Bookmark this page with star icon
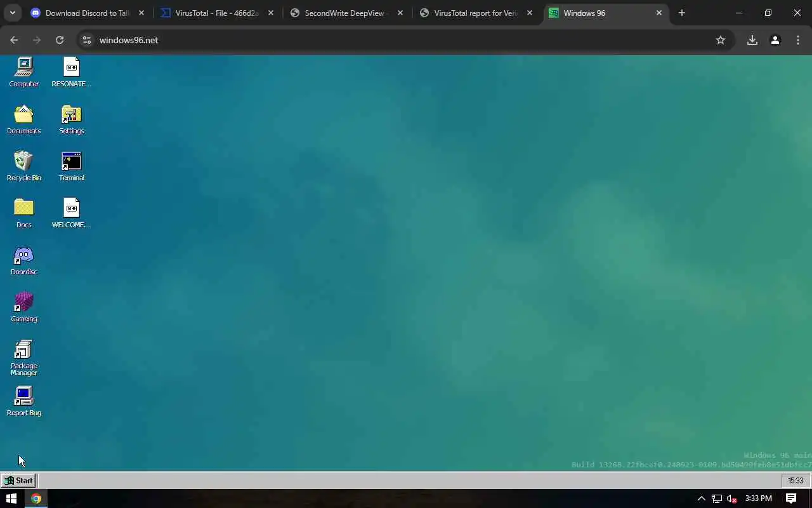This screenshot has height=508, width=812. pyautogui.click(x=721, y=40)
